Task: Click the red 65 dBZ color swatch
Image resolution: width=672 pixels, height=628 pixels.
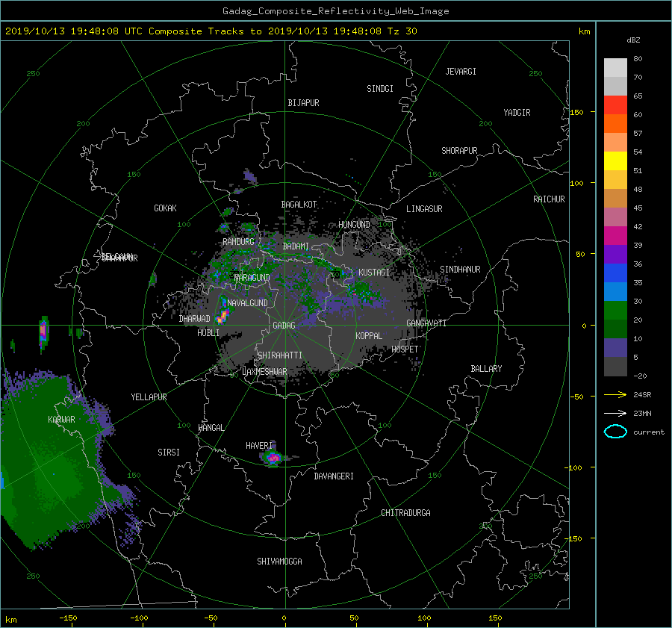Action: click(x=615, y=105)
